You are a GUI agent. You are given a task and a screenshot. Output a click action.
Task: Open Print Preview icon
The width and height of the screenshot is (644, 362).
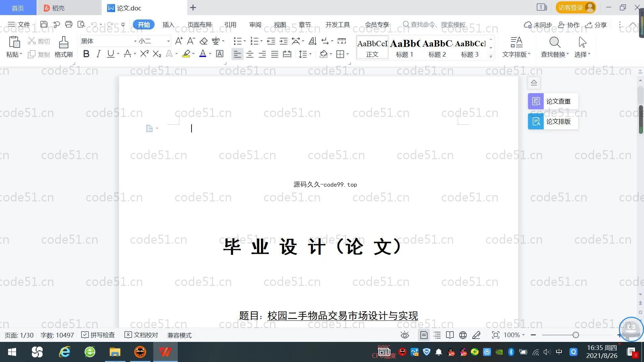click(81, 24)
